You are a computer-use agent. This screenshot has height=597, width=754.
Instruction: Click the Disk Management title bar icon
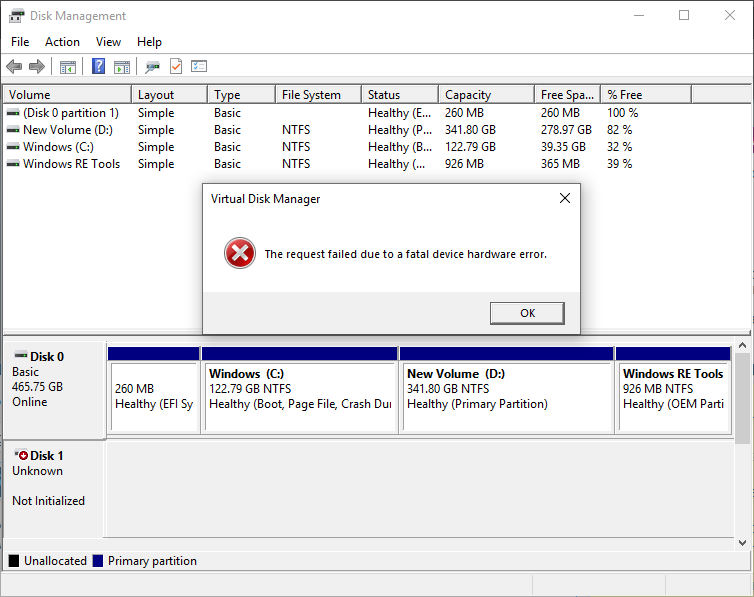click(16, 16)
